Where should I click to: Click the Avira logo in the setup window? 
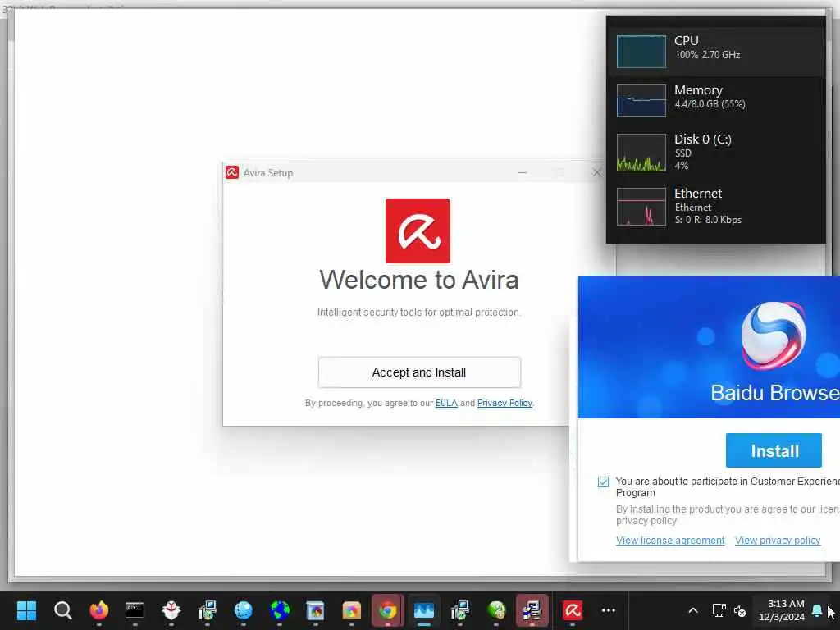click(418, 231)
